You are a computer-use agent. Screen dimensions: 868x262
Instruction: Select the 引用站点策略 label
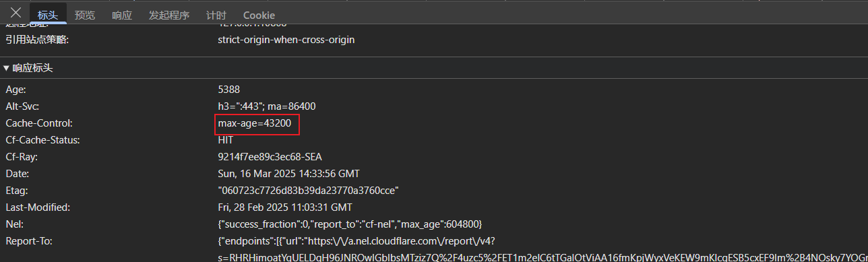click(37, 40)
